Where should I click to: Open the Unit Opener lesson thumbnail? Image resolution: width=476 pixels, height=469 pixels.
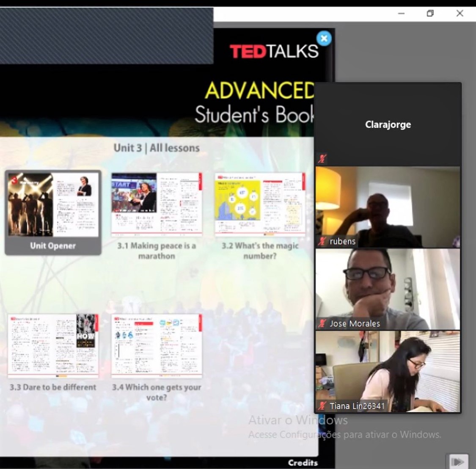[x=53, y=204]
